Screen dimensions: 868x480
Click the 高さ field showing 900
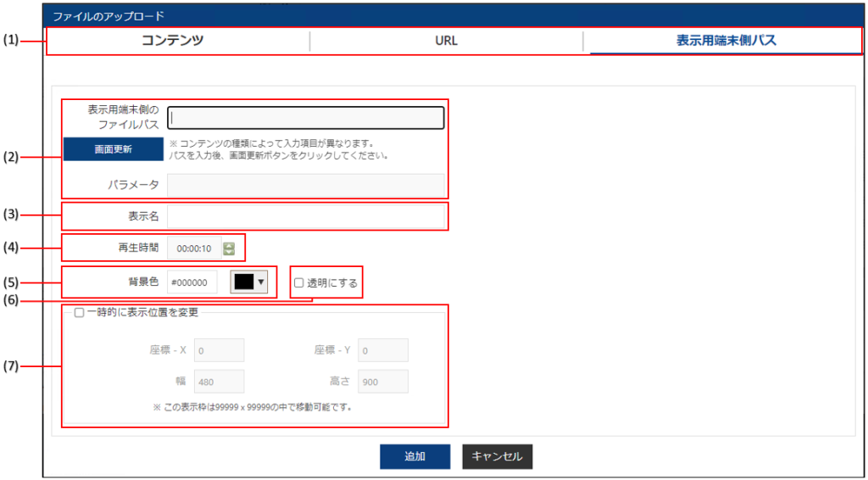(x=383, y=382)
